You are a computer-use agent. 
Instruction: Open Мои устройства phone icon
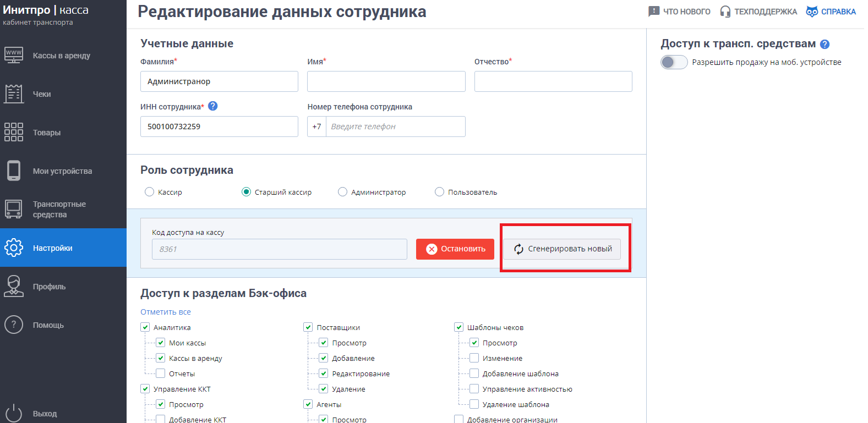[x=14, y=171]
